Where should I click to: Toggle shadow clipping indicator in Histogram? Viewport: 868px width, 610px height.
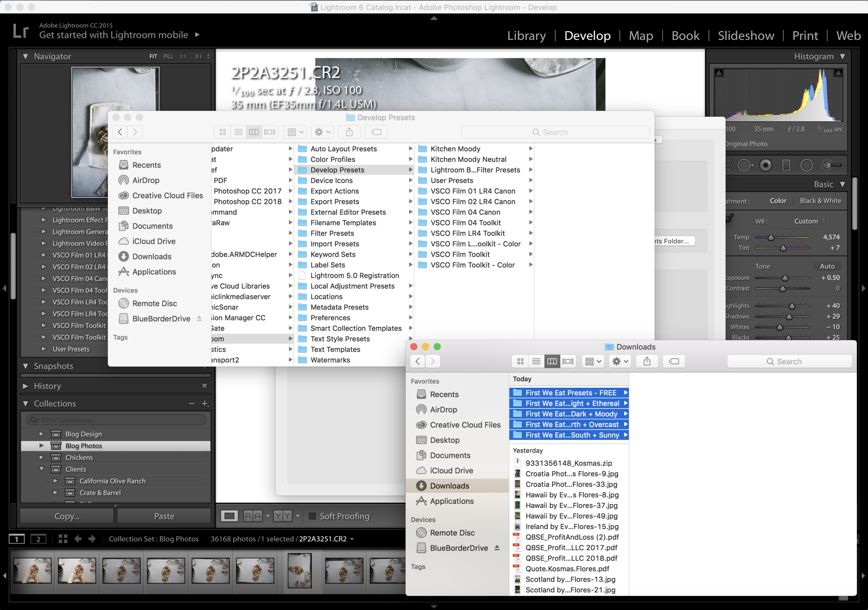719,73
